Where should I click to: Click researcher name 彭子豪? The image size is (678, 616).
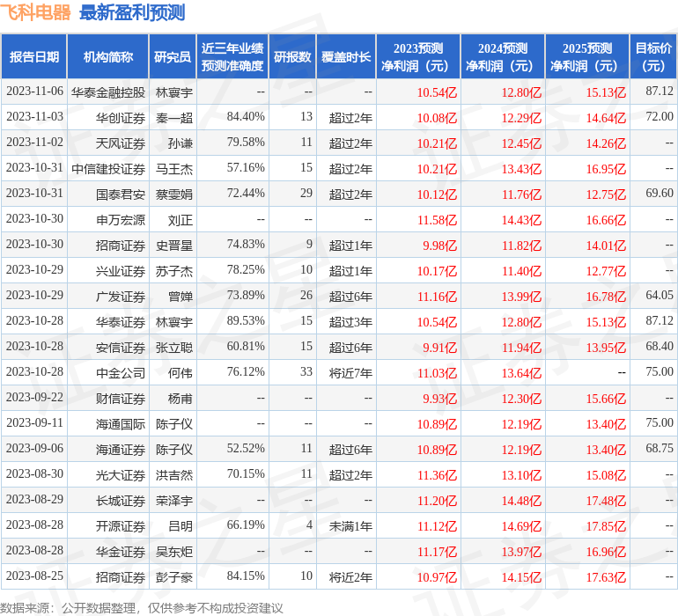click(x=174, y=576)
